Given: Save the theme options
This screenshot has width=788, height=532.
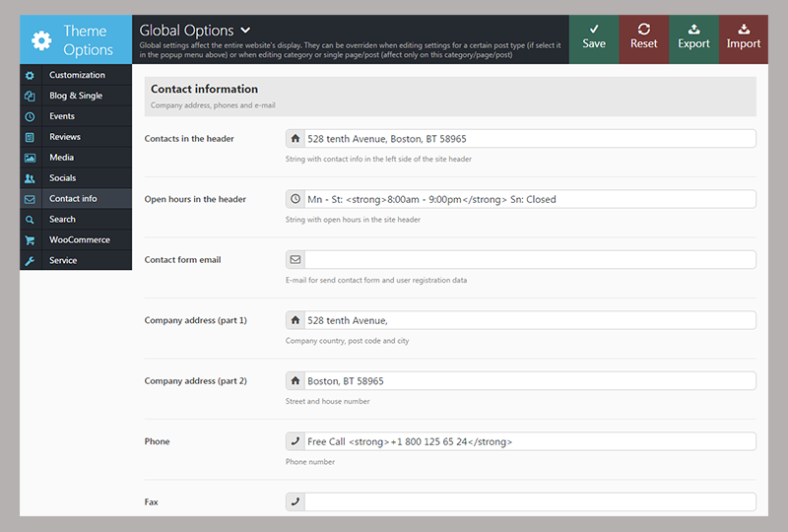Looking at the screenshot, I should [x=594, y=39].
